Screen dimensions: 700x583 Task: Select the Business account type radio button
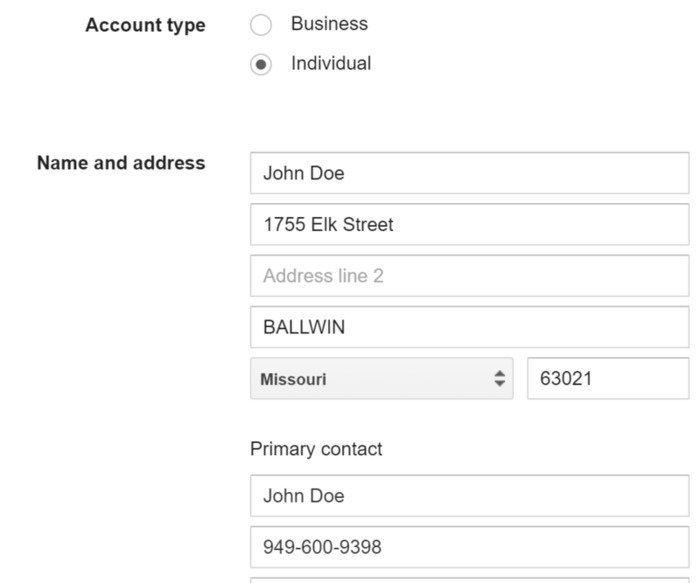coord(261,25)
